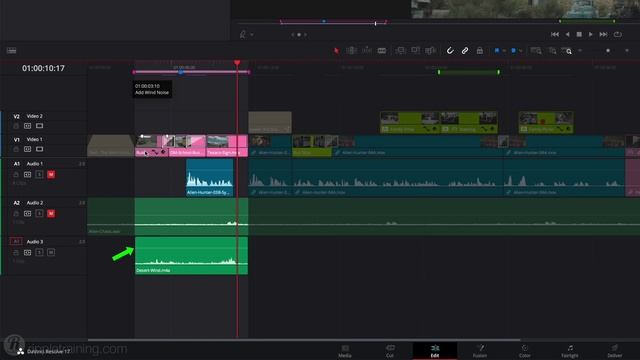Activate the Trim Edit Mode tool

(351, 51)
